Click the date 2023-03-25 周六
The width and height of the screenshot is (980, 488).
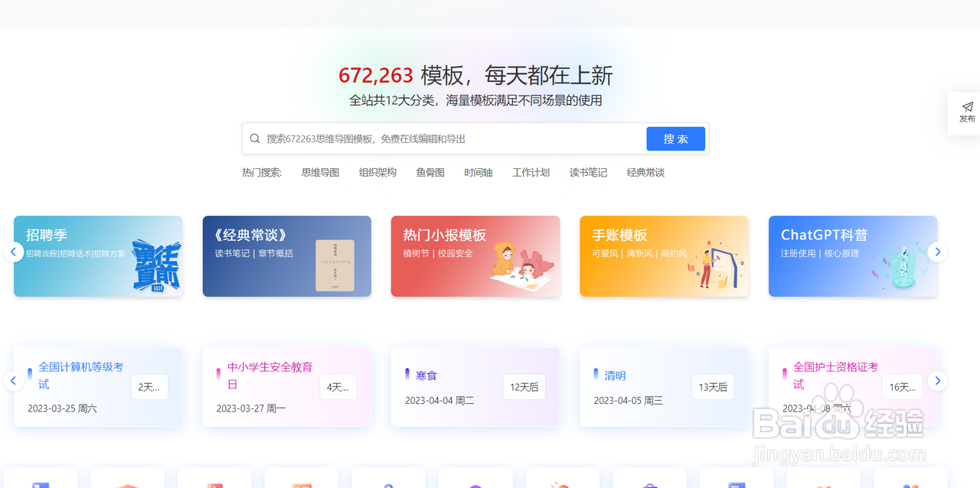click(x=63, y=408)
